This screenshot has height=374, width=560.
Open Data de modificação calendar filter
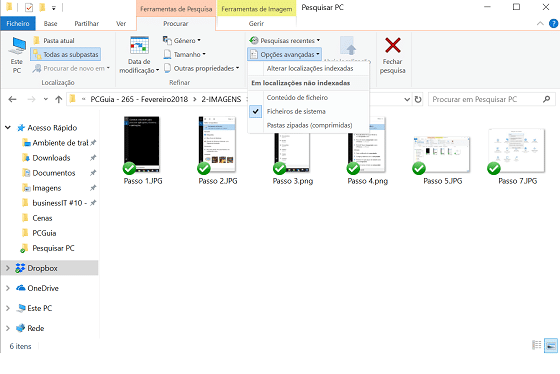coord(139,55)
